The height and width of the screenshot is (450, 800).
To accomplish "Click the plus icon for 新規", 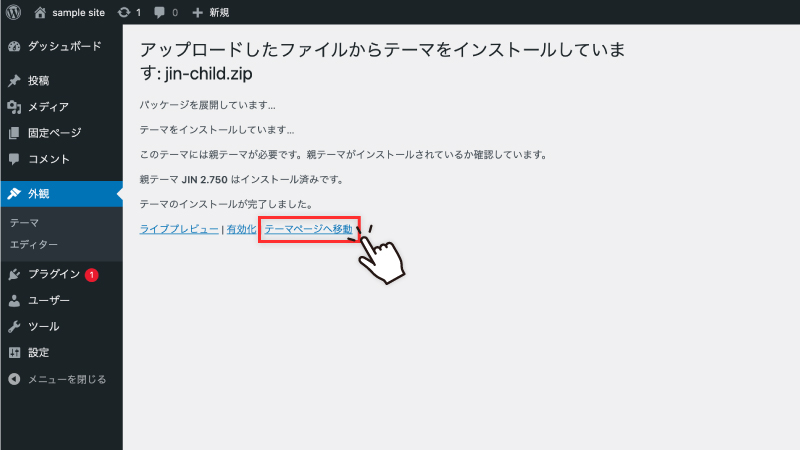I will pyautogui.click(x=197, y=12).
